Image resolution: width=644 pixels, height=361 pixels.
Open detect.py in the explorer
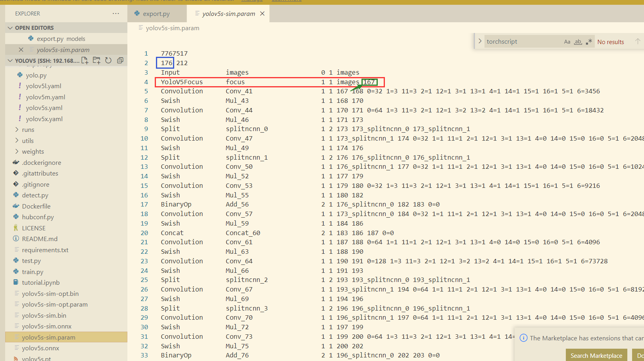coord(35,195)
